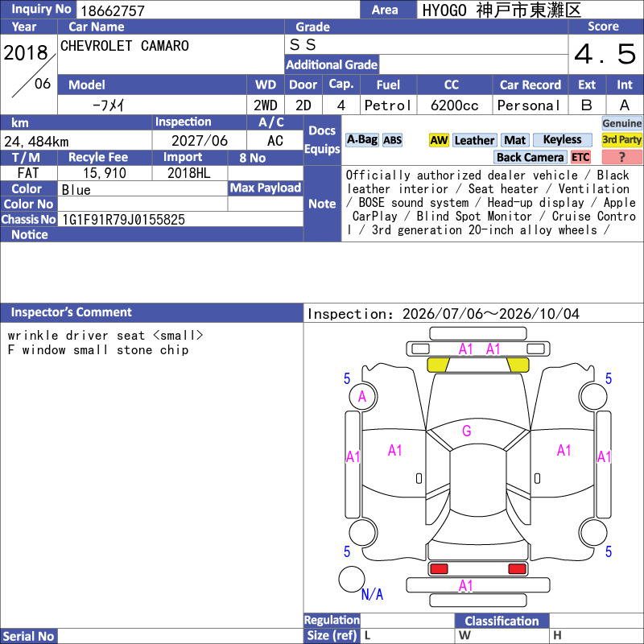This screenshot has height=644, width=644.
Task: Click the 2WD drive type cell
Action: (266, 105)
